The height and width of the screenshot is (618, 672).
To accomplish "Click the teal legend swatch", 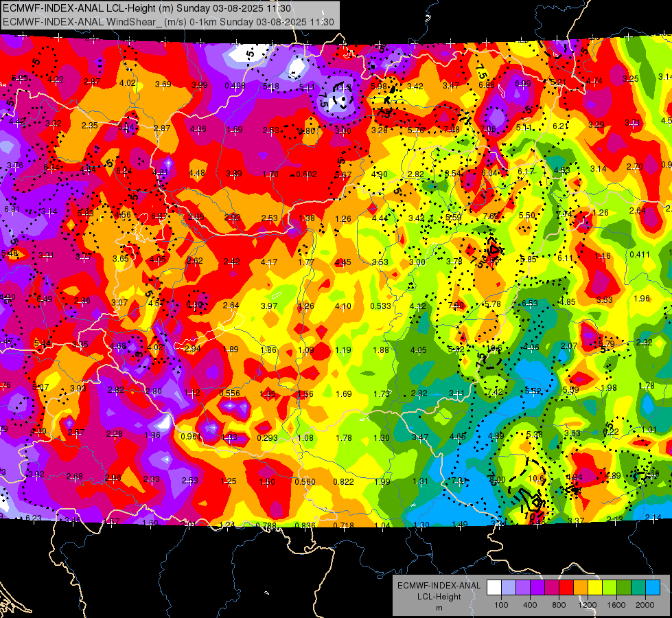I will (x=638, y=588).
